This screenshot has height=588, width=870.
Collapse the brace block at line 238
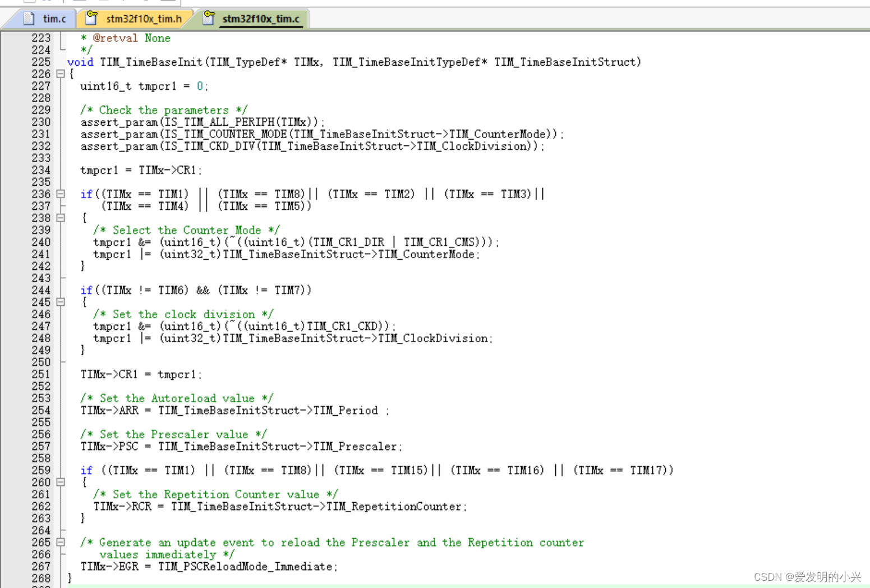click(61, 218)
